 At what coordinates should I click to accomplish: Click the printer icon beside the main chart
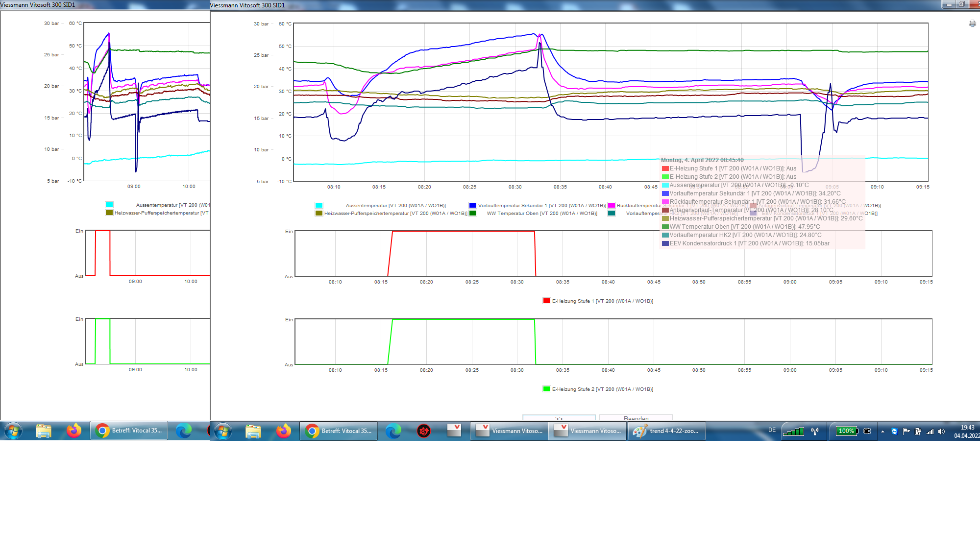pyautogui.click(x=972, y=24)
